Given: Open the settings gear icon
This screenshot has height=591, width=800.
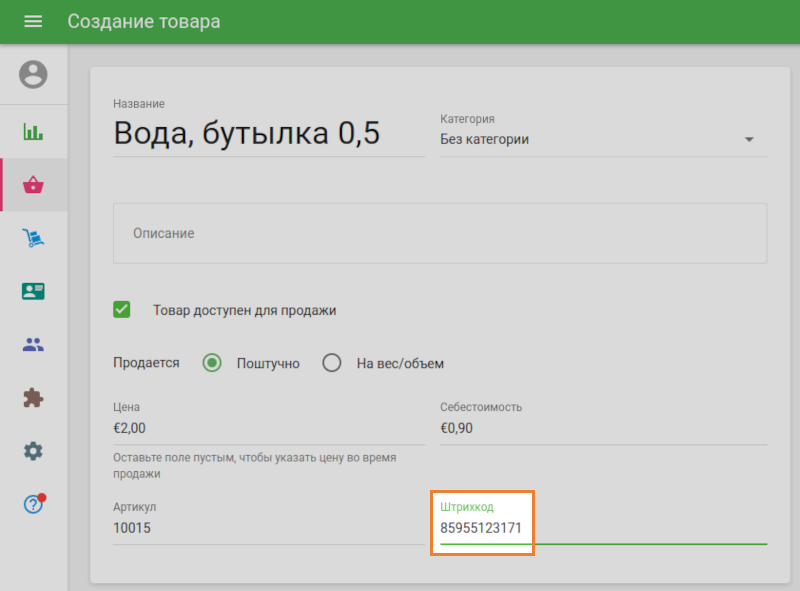Looking at the screenshot, I should (x=33, y=450).
